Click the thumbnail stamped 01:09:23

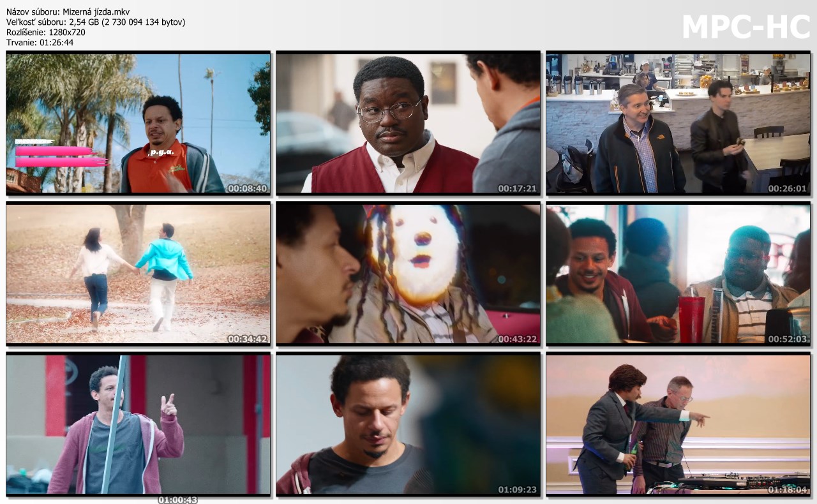click(x=408, y=424)
